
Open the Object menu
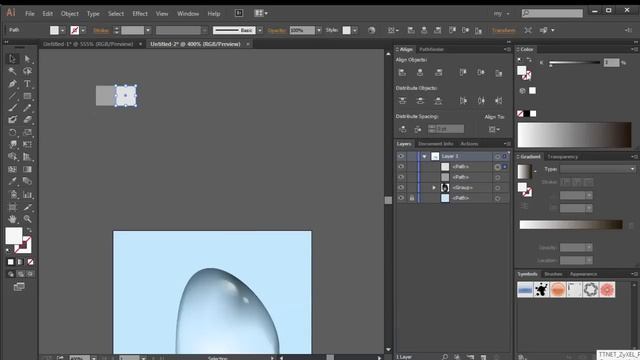coord(70,13)
